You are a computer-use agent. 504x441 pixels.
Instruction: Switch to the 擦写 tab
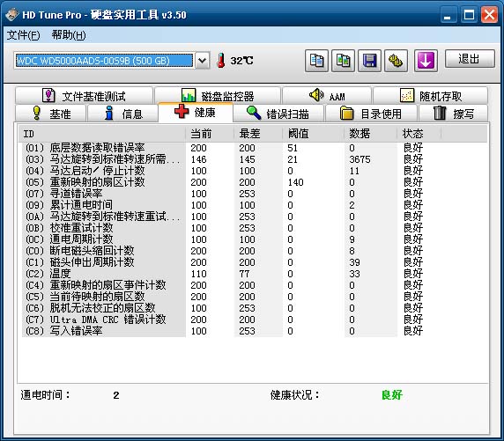(x=453, y=114)
